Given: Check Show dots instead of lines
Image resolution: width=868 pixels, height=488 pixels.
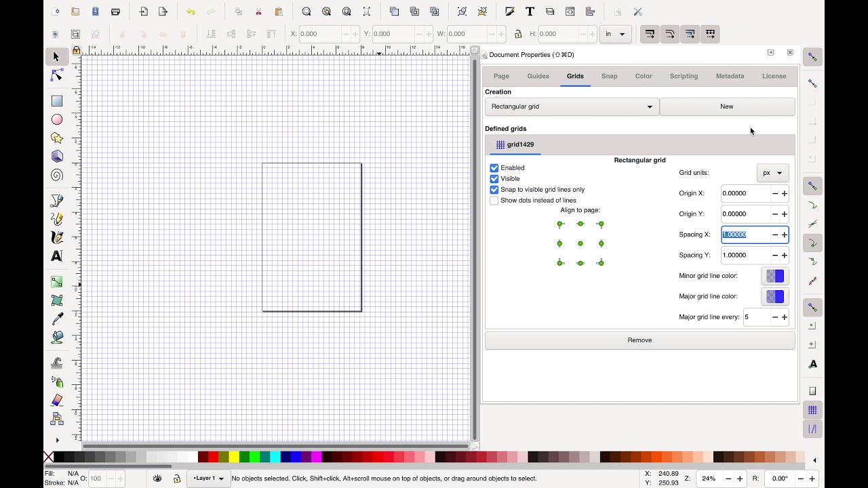Looking at the screenshot, I should (494, 201).
